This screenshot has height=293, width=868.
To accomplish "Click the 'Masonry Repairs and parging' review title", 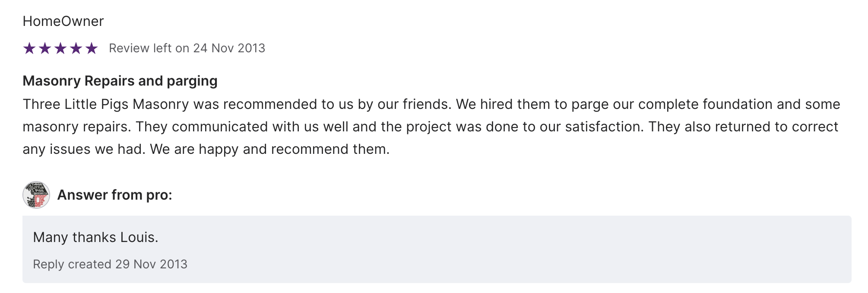I will [x=120, y=81].
